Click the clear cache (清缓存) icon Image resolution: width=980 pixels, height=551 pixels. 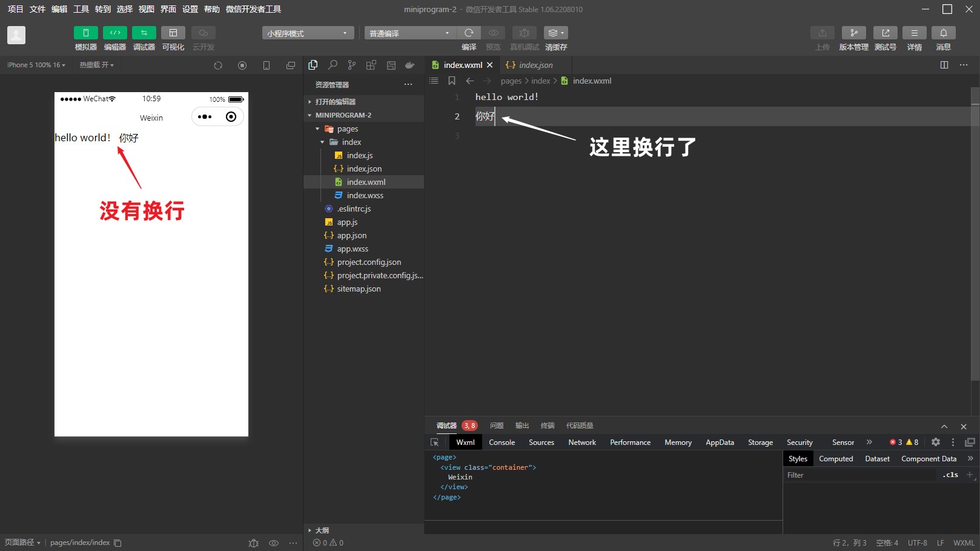coord(556,33)
